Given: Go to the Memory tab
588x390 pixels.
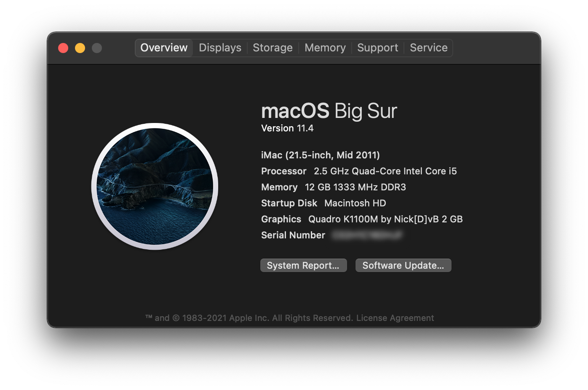Looking at the screenshot, I should pos(325,48).
